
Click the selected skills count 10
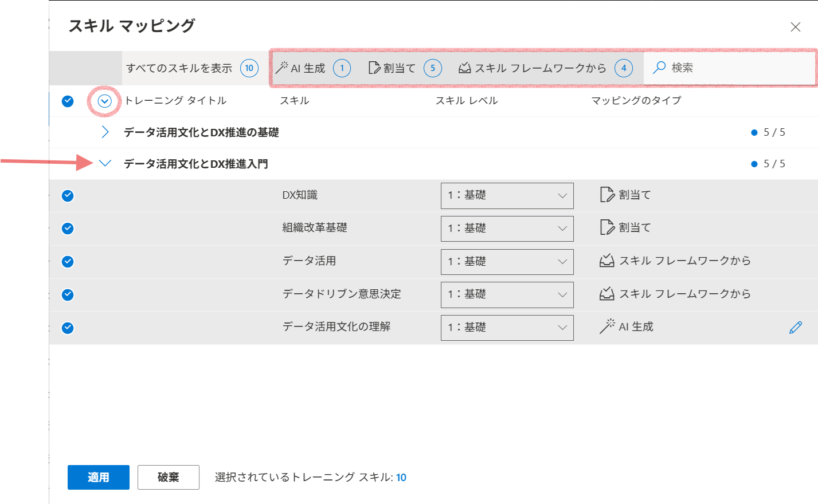click(x=401, y=478)
